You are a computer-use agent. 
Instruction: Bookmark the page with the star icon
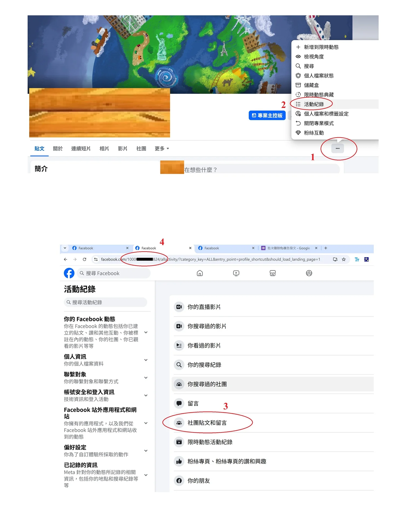(x=344, y=259)
